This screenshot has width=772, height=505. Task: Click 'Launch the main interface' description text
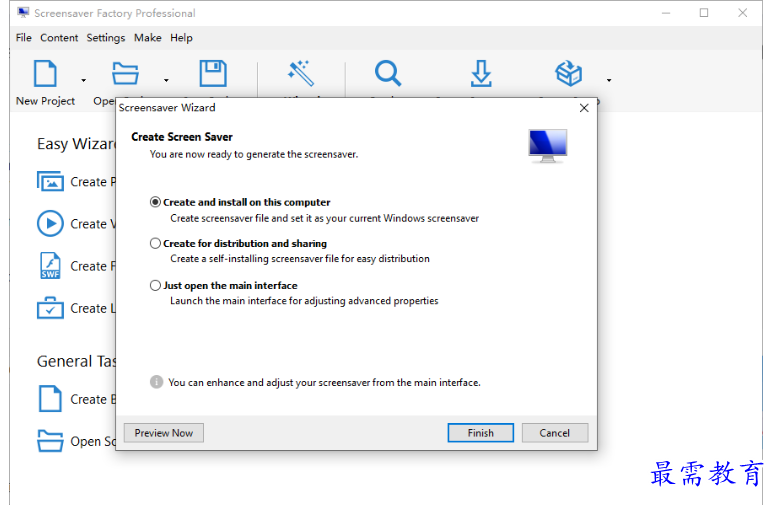(x=304, y=301)
